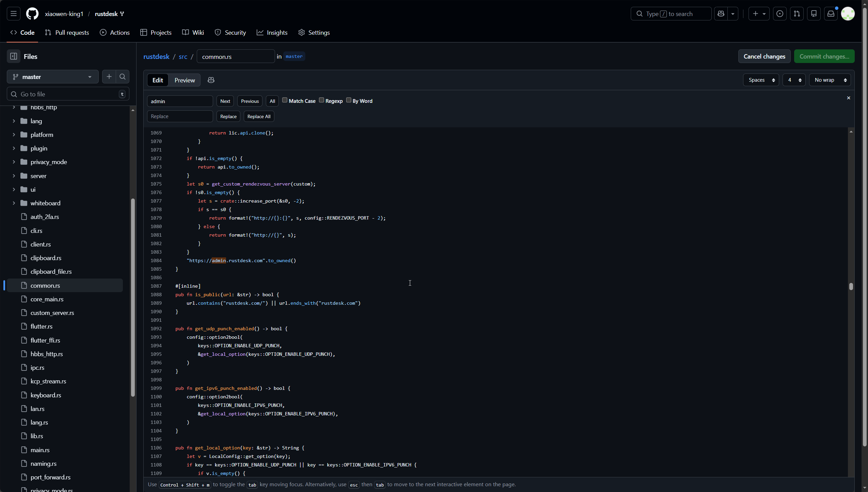
Task: Click the Replace All button
Action: tap(259, 116)
